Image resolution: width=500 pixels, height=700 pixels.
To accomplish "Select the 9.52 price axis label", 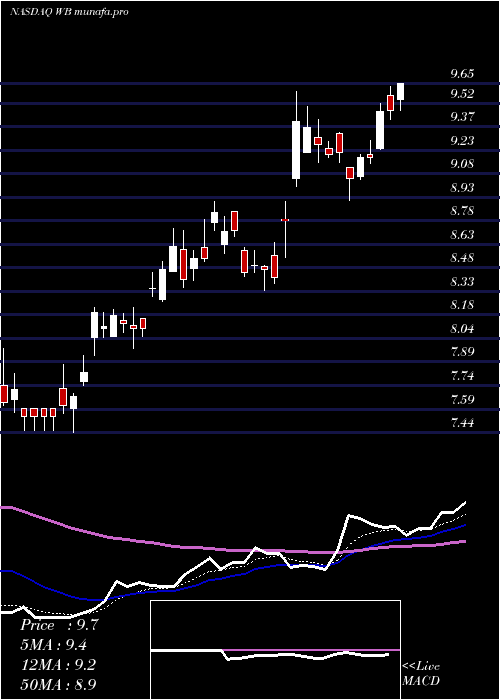I will click(462, 94).
